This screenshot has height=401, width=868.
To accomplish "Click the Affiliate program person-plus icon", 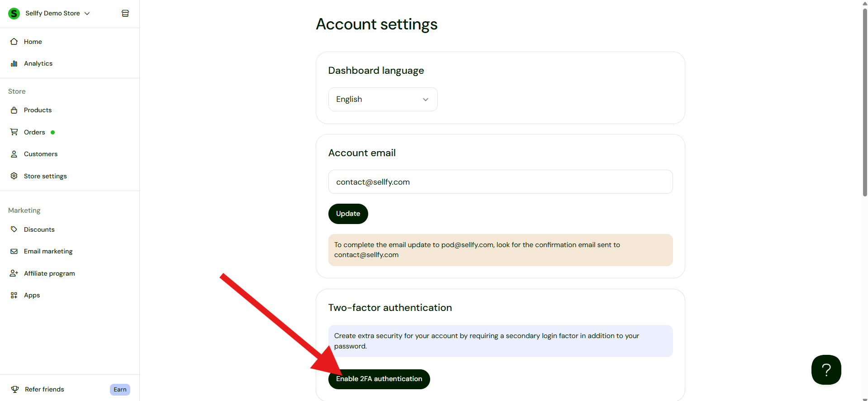I will pos(14,273).
